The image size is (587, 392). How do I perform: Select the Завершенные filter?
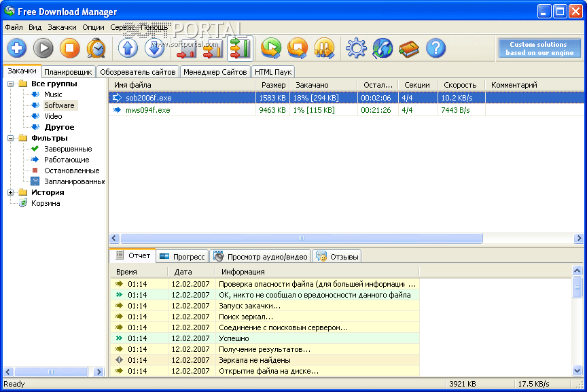coord(68,149)
